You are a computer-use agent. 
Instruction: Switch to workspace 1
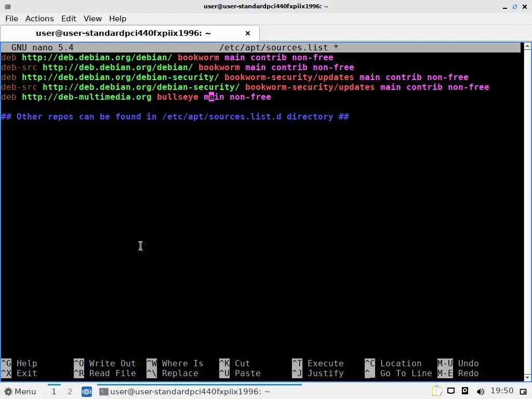54,392
